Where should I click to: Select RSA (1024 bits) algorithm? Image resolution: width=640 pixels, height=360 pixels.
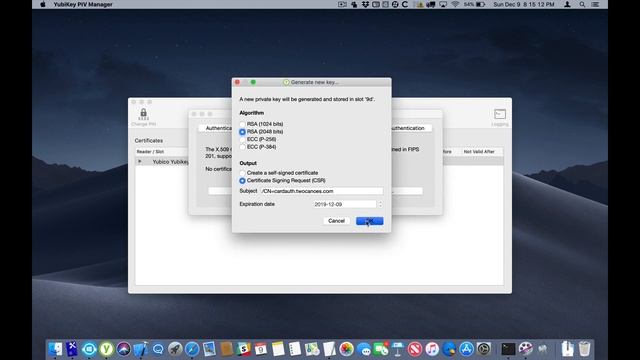click(242, 124)
